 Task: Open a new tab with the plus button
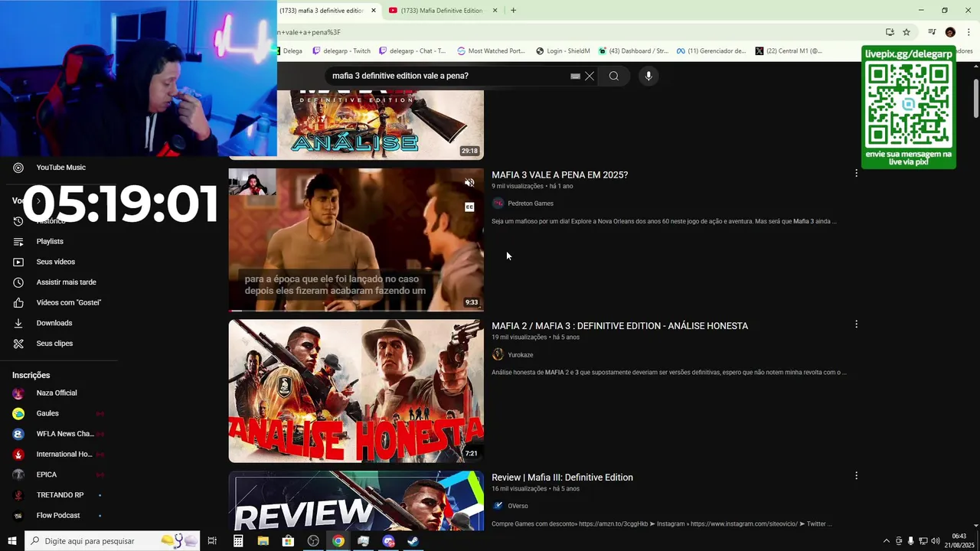tap(513, 10)
